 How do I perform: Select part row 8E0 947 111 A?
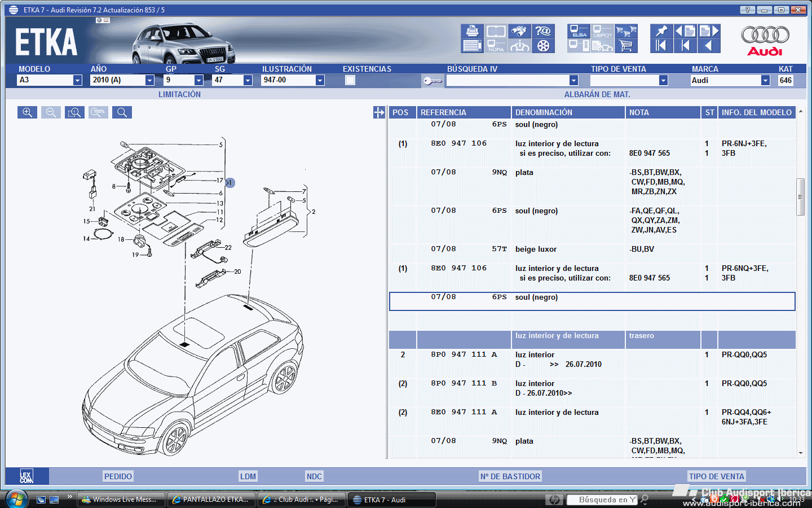pos(592,417)
